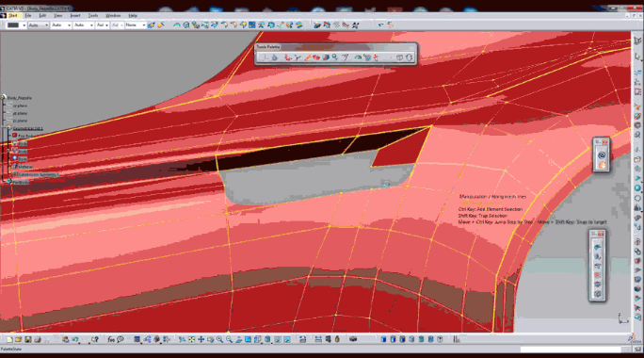Open the Insert menu
The image size is (644, 358).
(x=75, y=16)
